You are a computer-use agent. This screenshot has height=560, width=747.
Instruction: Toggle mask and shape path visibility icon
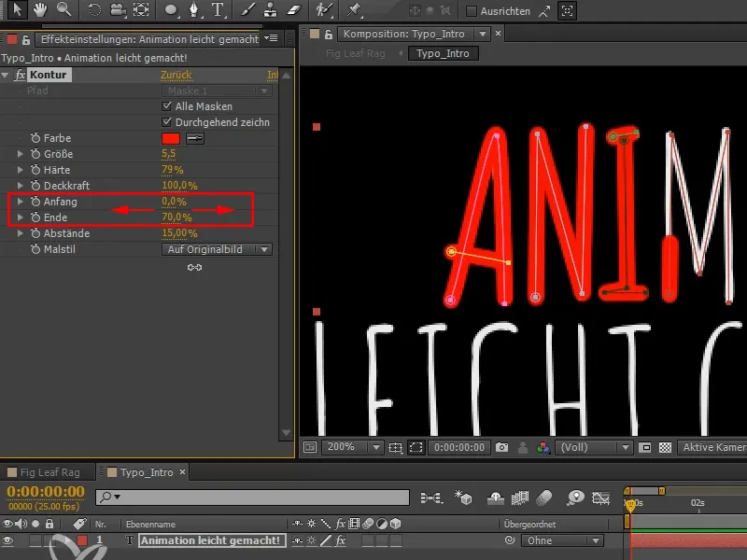coord(416,447)
